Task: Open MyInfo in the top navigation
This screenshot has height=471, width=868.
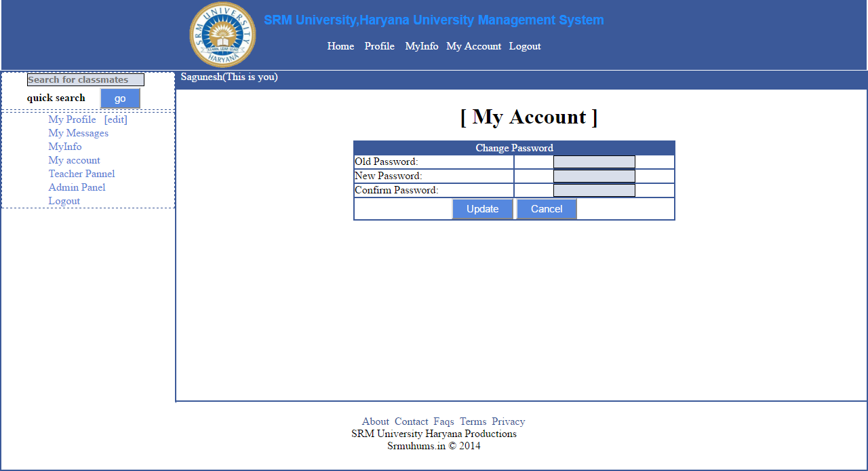Action: pos(422,46)
